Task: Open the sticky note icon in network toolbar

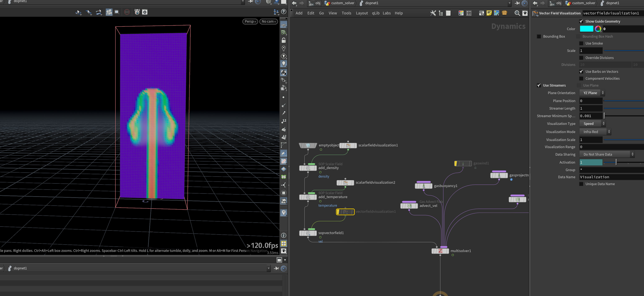Action: [489, 13]
